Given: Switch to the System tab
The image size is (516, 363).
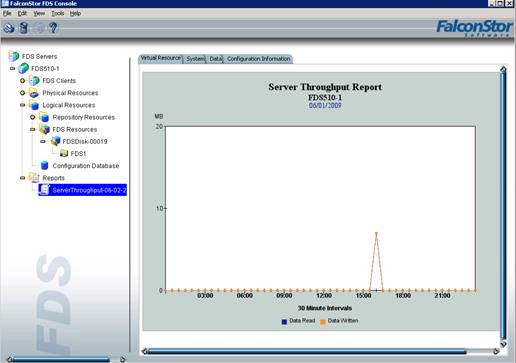Looking at the screenshot, I should pos(195,59).
